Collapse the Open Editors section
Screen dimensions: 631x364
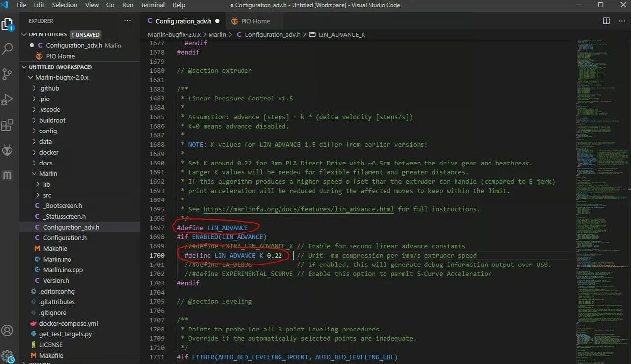[x=24, y=35]
